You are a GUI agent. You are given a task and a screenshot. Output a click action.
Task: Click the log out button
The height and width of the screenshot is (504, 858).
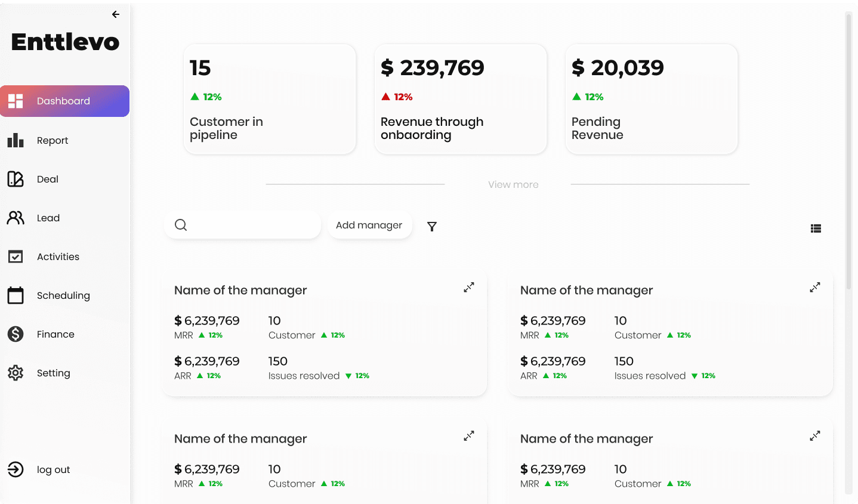(x=53, y=470)
